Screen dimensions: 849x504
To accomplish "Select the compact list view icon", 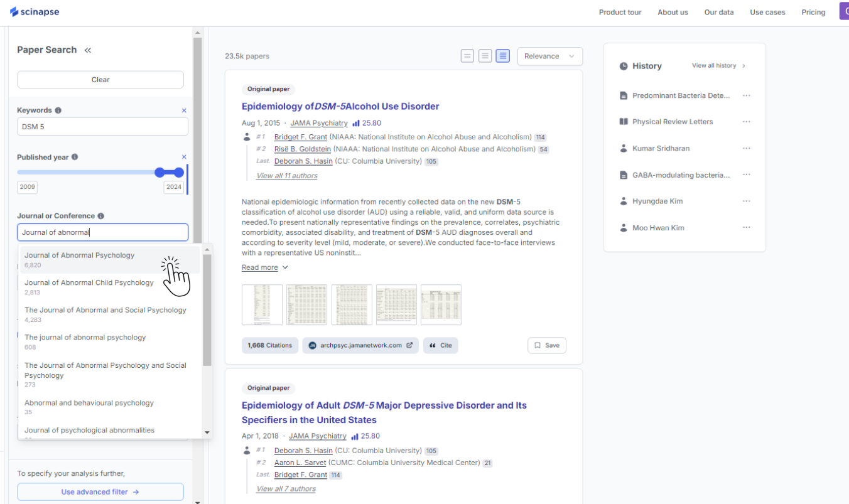I will 467,55.
